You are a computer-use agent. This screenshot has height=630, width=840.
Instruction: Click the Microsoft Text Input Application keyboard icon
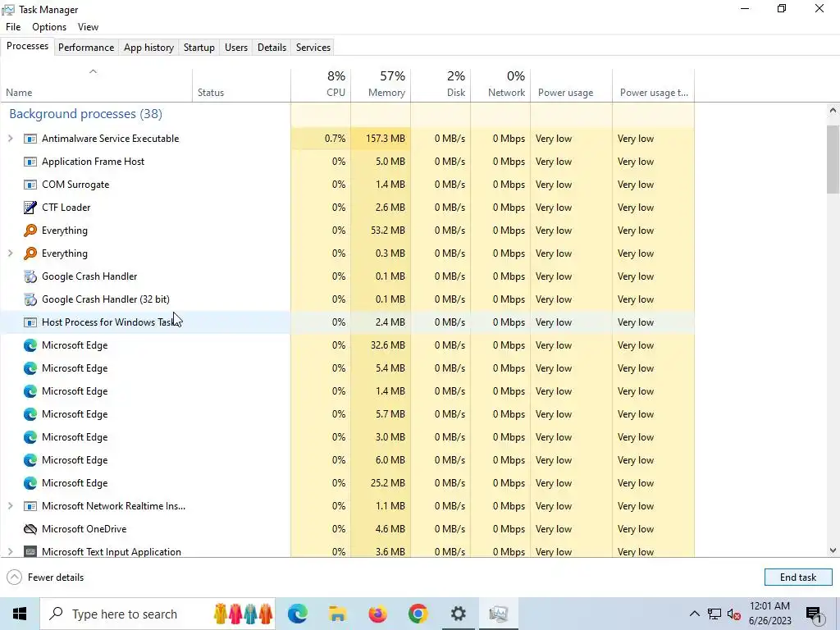pos(30,552)
